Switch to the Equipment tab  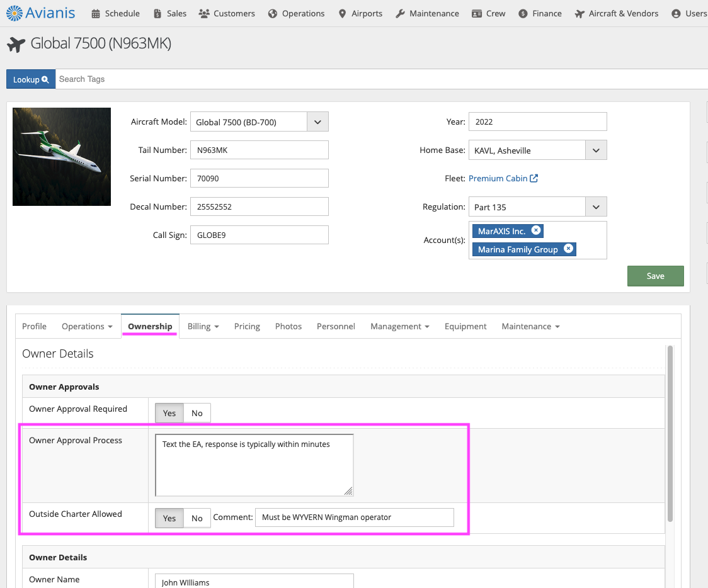(465, 326)
